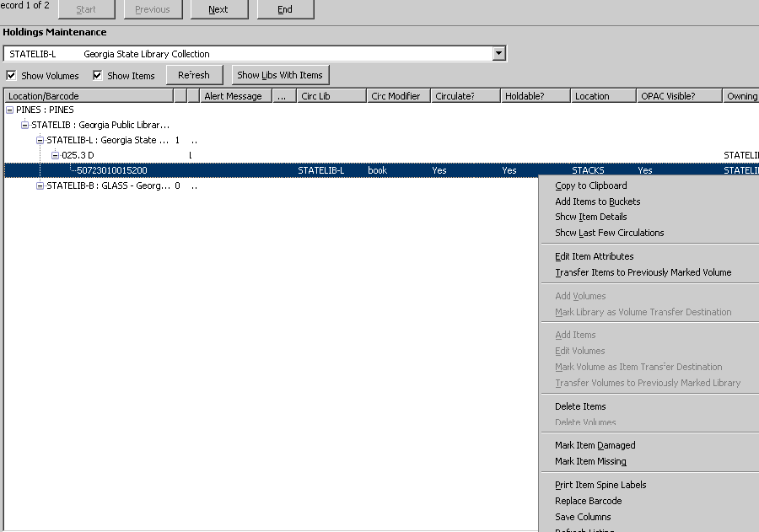Collapse the 025.3 D volume node
The width and height of the screenshot is (759, 532).
[55, 155]
